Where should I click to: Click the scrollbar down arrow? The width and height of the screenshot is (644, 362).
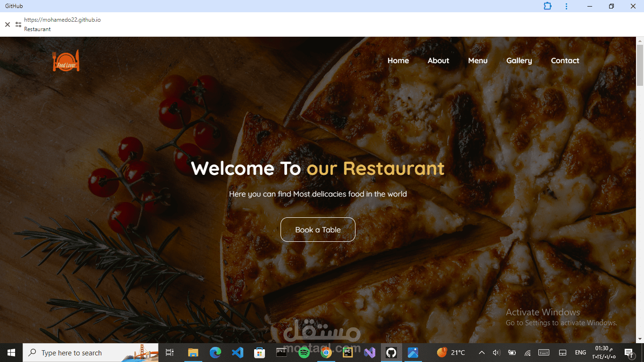(x=640, y=339)
